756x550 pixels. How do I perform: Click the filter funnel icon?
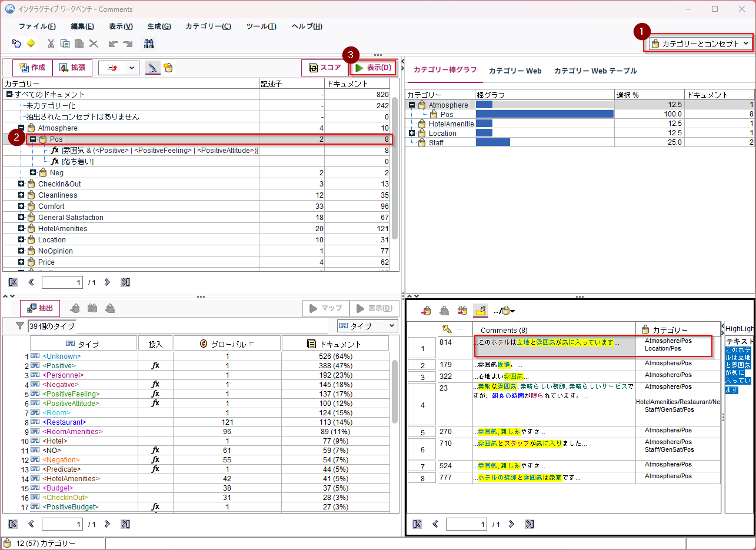(x=20, y=326)
